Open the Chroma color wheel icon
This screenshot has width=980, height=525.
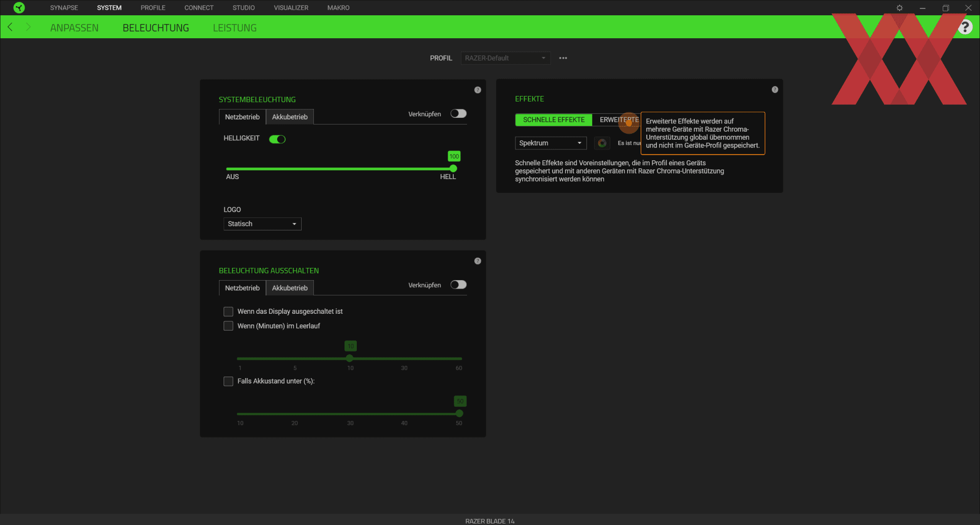(602, 143)
